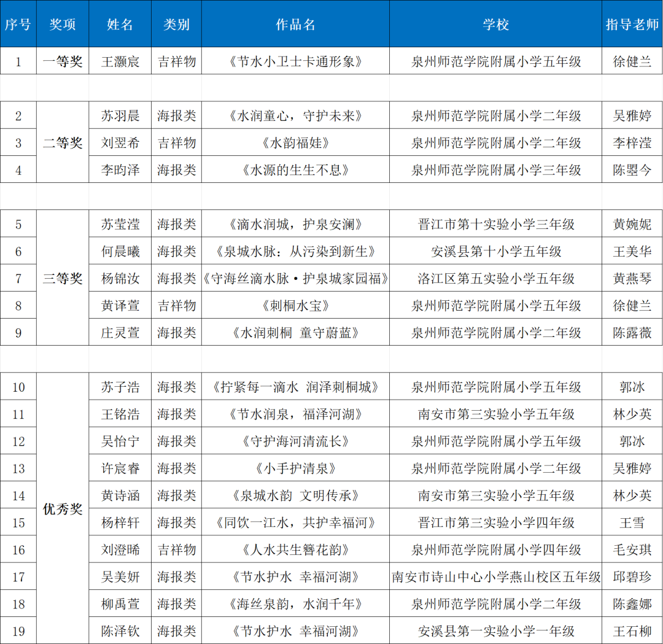Select the 优秀奖 merged cell

pos(63,509)
